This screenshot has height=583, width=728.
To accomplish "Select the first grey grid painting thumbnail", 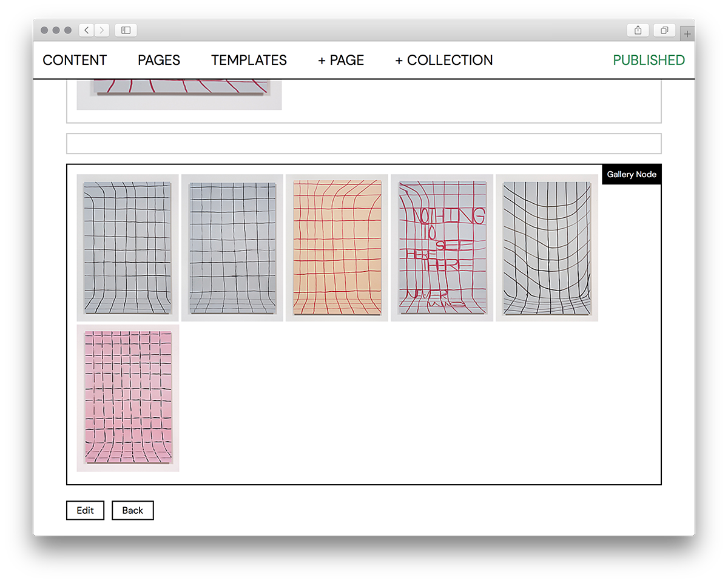I will (x=127, y=248).
